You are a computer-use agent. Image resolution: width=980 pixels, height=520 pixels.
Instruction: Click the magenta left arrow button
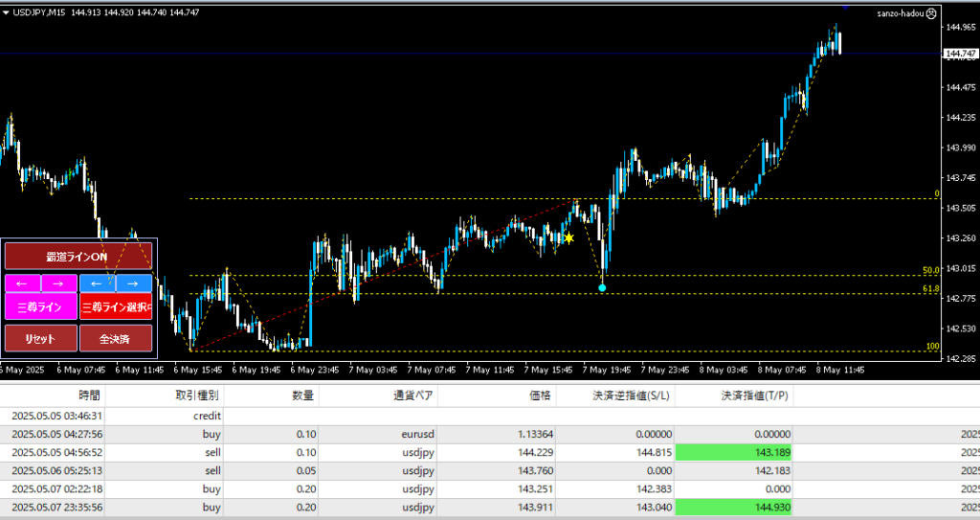click(23, 283)
